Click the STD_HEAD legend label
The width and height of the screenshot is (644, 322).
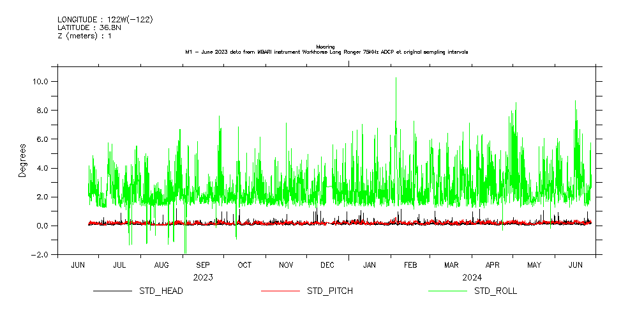[x=161, y=291]
